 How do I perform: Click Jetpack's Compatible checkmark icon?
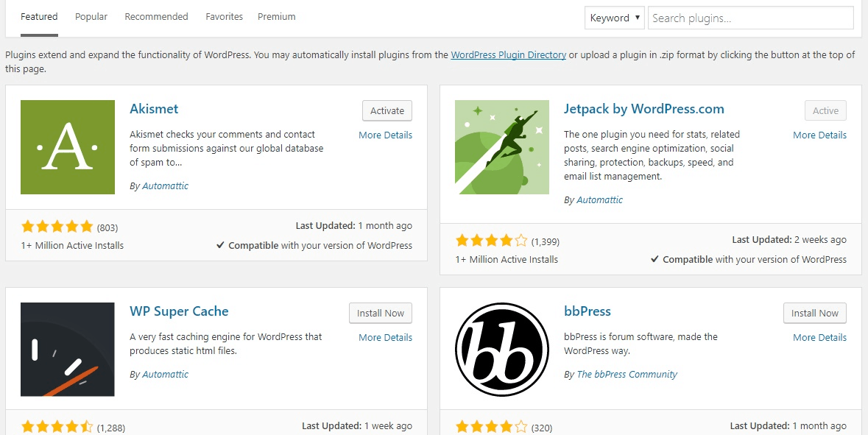click(x=655, y=259)
